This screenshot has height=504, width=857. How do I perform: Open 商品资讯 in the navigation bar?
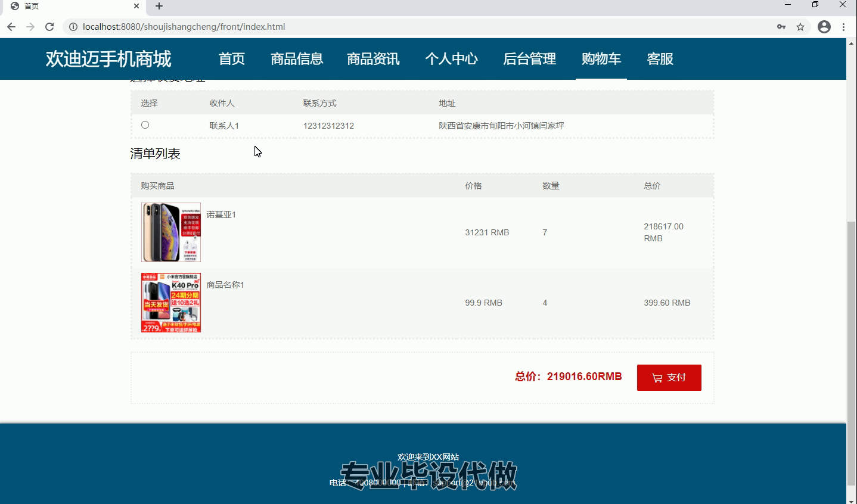(x=374, y=59)
